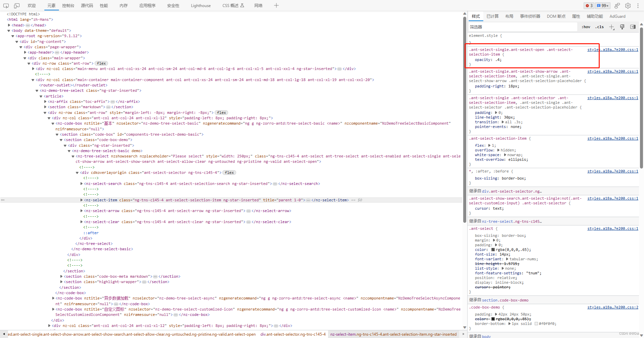Open the DOM 断点 tab
The image size is (644, 338).
coord(556,16)
